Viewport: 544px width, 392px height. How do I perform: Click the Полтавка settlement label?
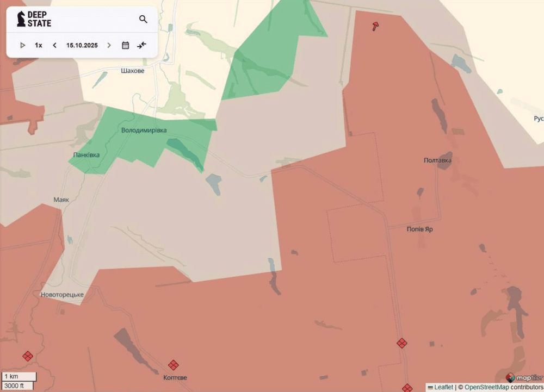point(437,160)
